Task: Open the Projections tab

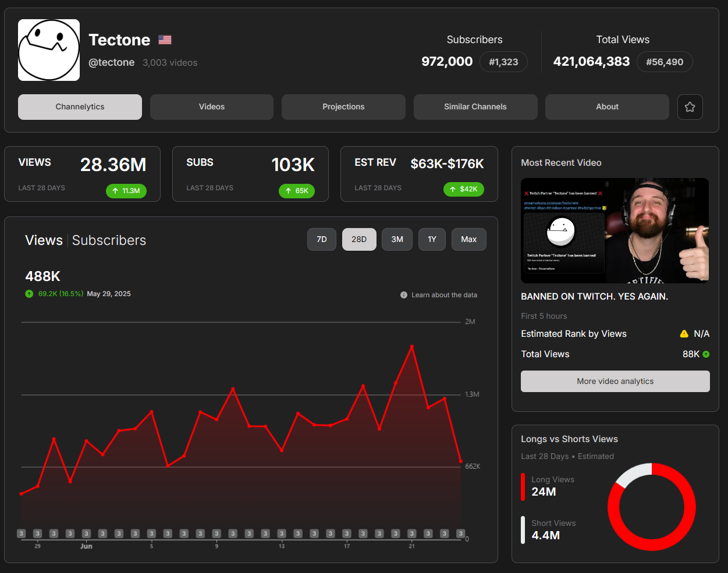Action: point(343,107)
